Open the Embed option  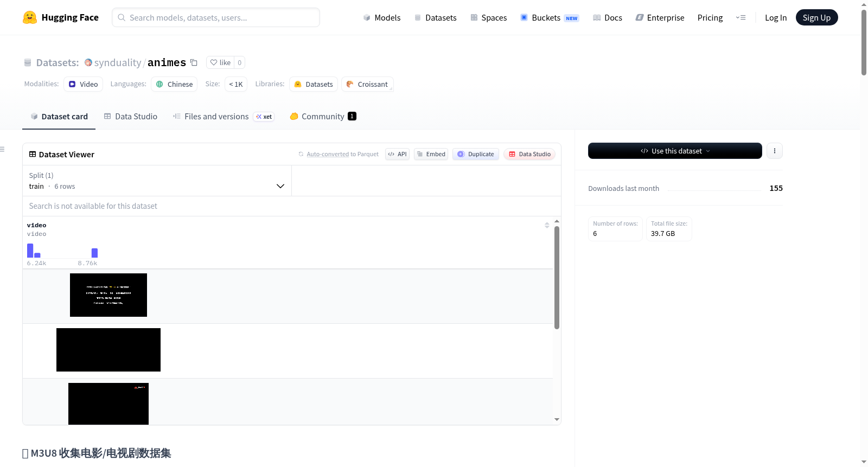431,154
